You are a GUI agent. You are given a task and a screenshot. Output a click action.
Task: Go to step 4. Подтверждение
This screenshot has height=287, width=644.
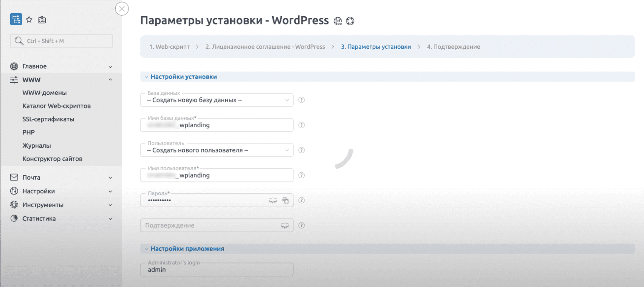point(454,47)
